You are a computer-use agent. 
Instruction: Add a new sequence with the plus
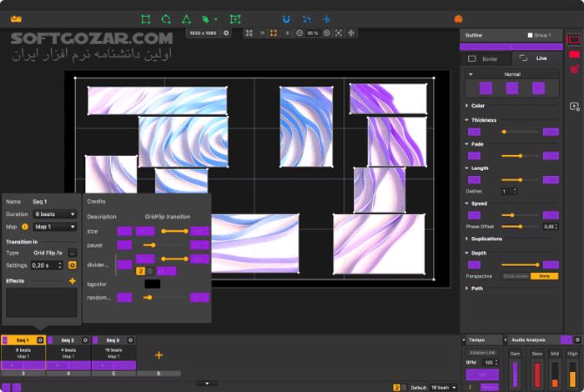[x=159, y=354]
